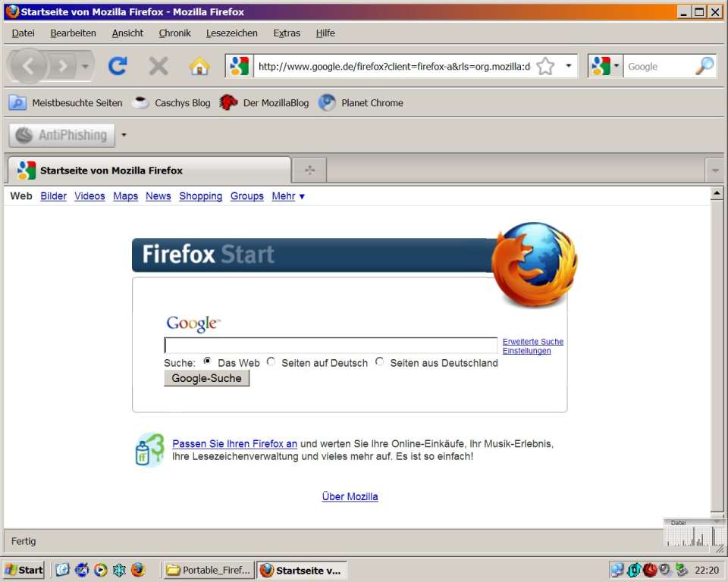Open the Hilfe menu

click(x=325, y=33)
